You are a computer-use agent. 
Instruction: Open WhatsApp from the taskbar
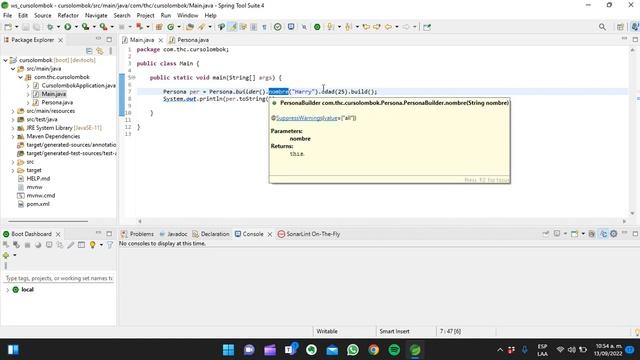click(x=353, y=350)
